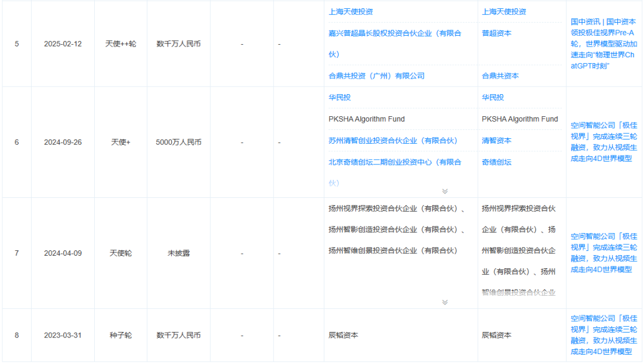Open 奇绩创坛 link
Viewport: 644px width, 363px height.
(x=497, y=162)
